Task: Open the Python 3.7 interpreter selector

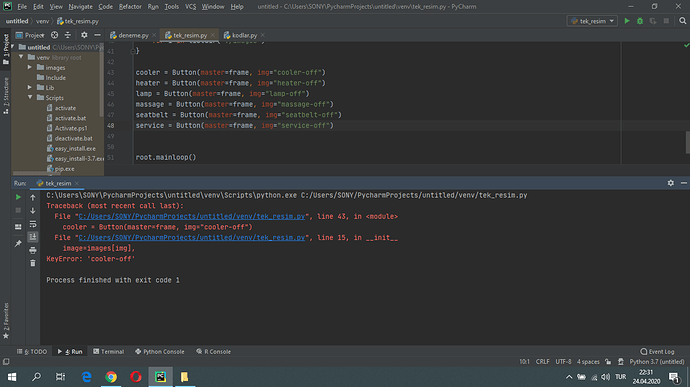Action: (657, 361)
